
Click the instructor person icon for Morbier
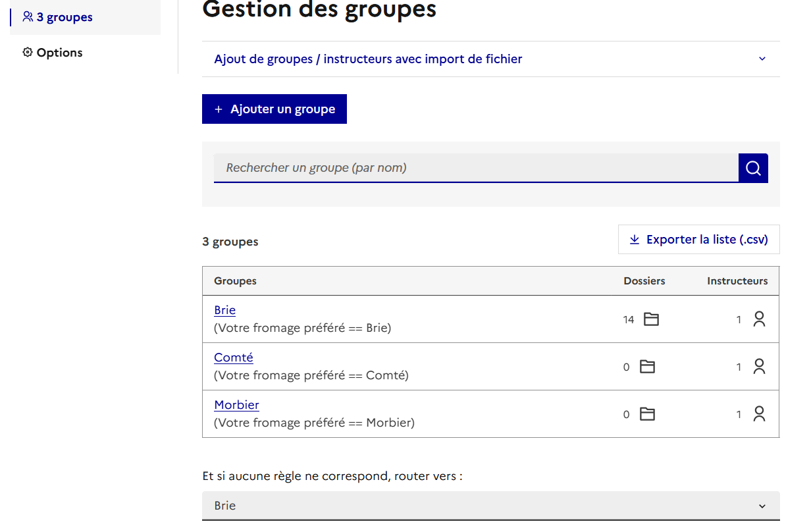[759, 414]
